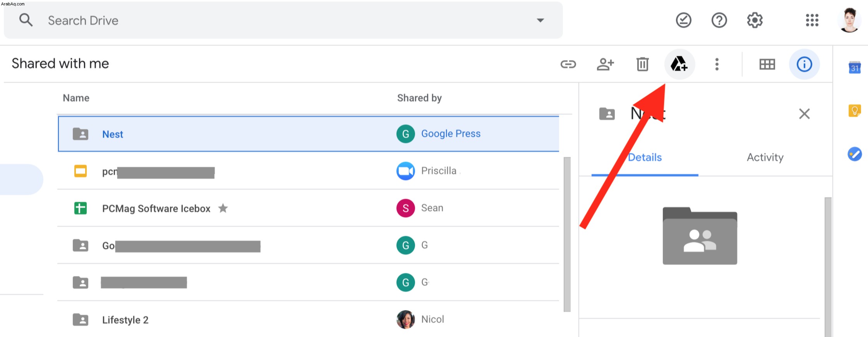This screenshot has height=337, width=868.
Task: Click the Priscilla Zoom avatar icon
Action: pyautogui.click(x=406, y=171)
